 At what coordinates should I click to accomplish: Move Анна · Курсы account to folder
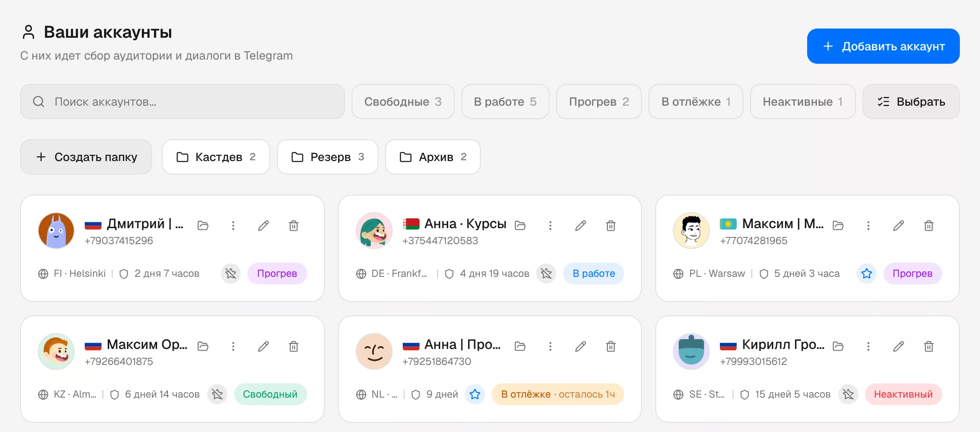[520, 226]
